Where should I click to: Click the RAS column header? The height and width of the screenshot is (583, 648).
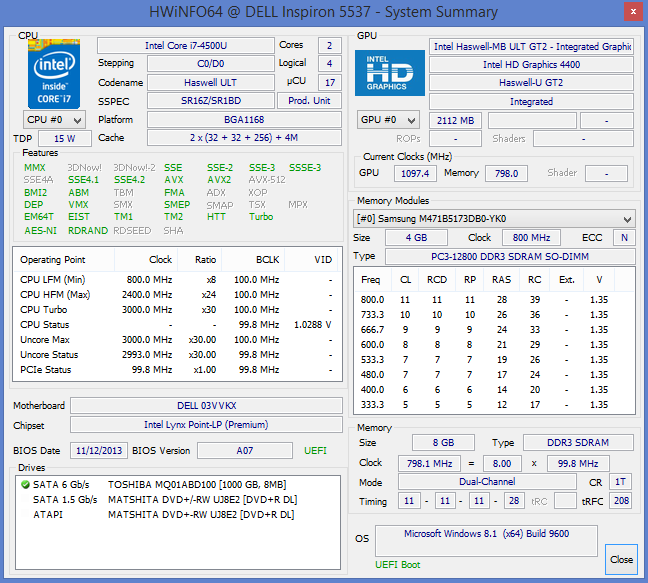click(501, 280)
